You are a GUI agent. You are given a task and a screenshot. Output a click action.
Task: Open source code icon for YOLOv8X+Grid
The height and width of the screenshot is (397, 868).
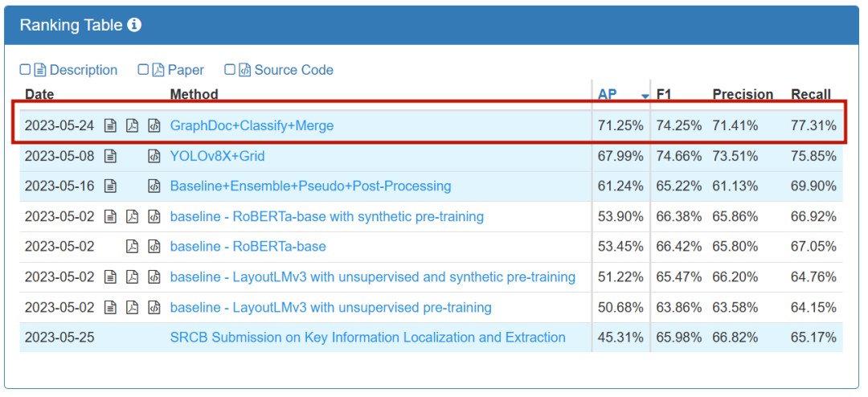(x=154, y=156)
